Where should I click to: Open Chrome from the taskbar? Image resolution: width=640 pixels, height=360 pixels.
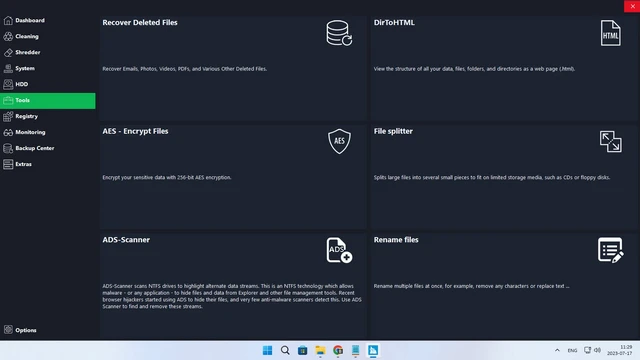338,350
